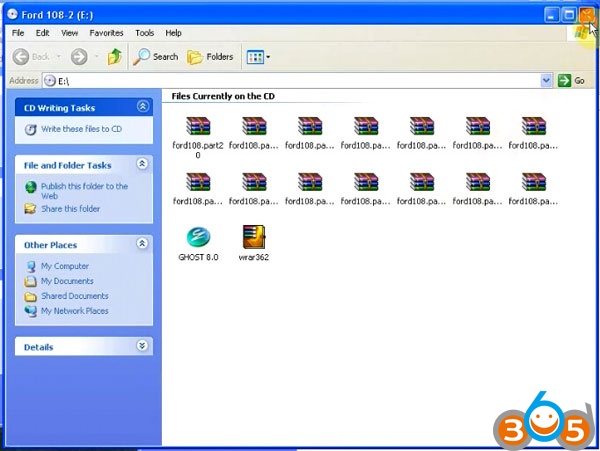Select the wrar362 installer icon
600x451 pixels.
(254, 238)
